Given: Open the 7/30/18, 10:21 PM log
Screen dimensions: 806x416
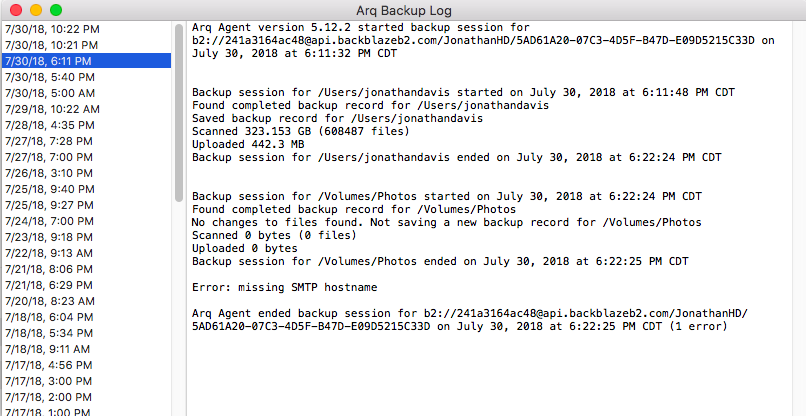Looking at the screenshot, I should pyautogui.click(x=86, y=45).
